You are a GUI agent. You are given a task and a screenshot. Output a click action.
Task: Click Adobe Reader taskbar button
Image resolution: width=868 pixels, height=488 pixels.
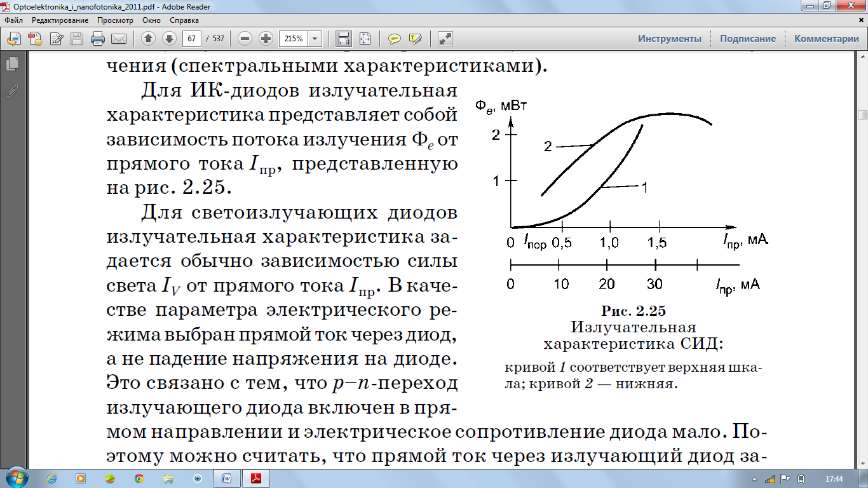257,478
